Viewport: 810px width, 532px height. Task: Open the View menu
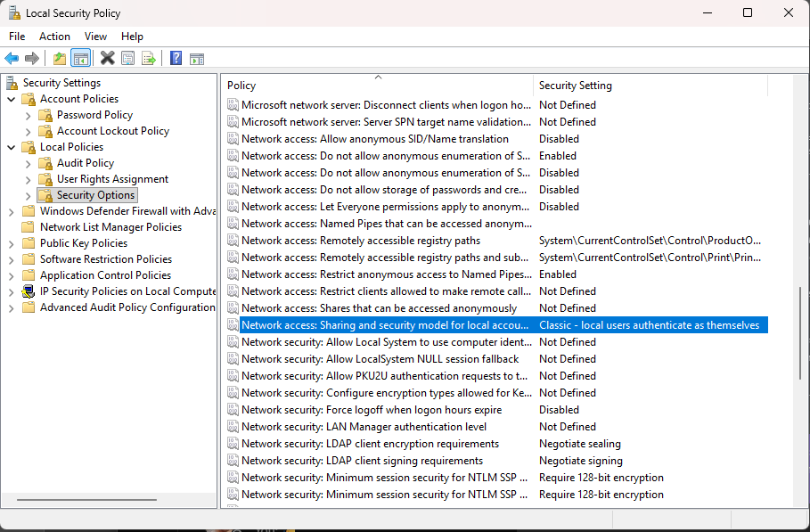click(95, 37)
